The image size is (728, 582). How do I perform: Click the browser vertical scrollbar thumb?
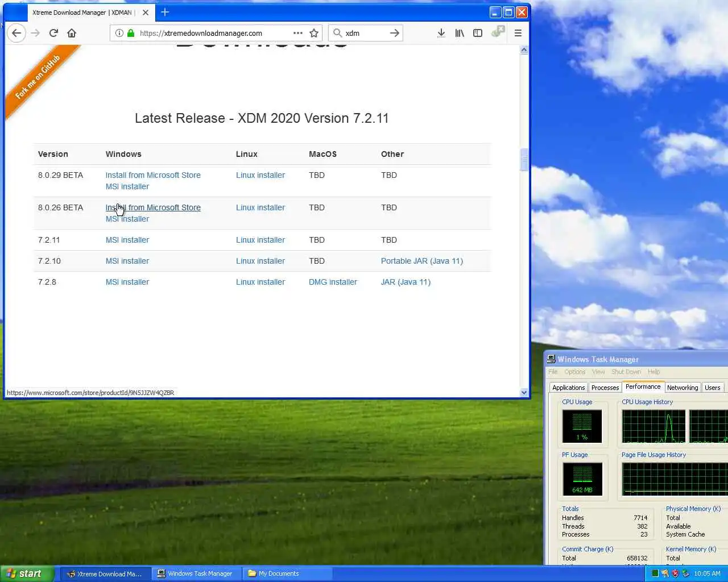pos(524,160)
